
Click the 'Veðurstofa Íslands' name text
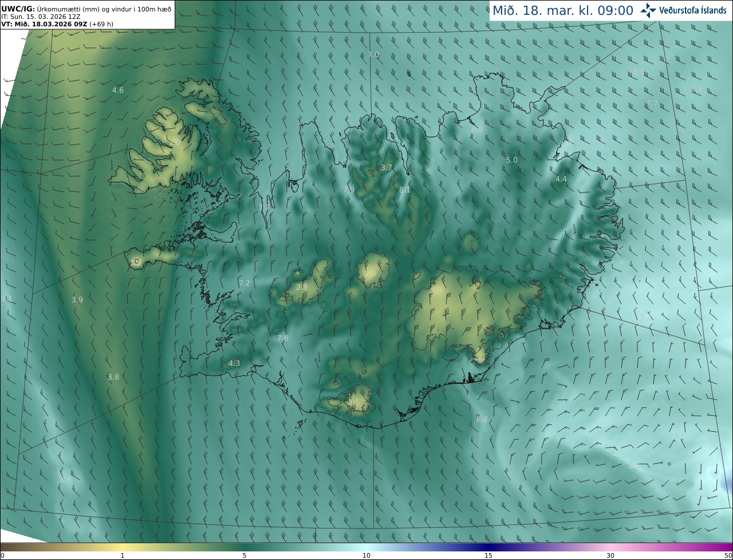(693, 10)
